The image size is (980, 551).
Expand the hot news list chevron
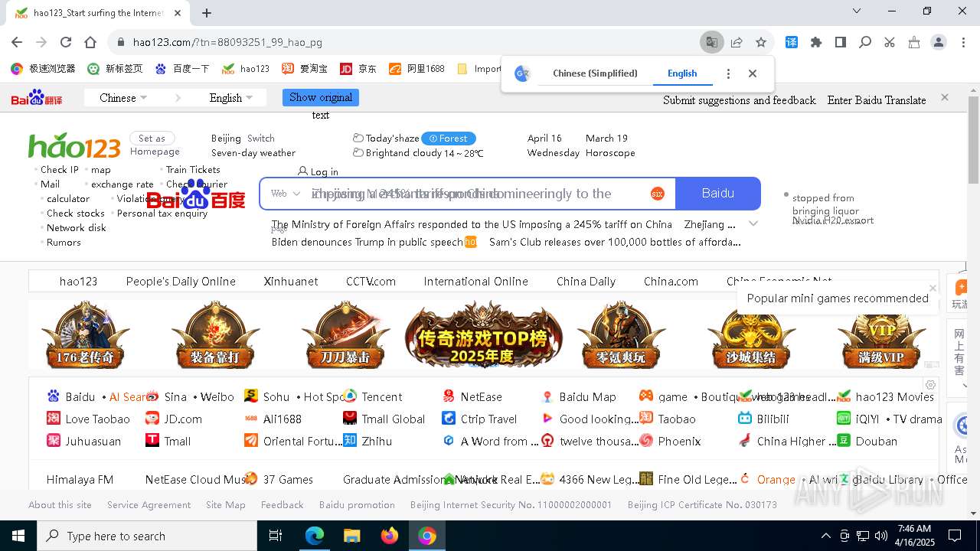coord(753,224)
